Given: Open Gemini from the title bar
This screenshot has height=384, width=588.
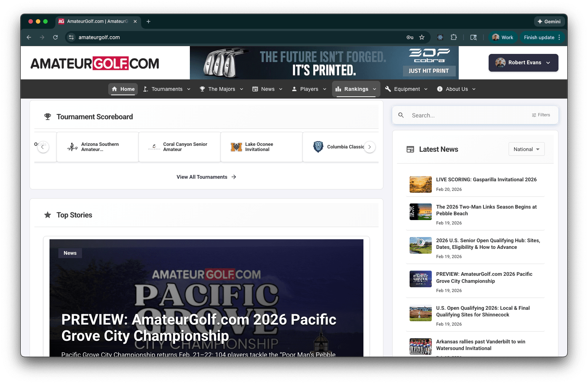Looking at the screenshot, I should click(x=549, y=21).
